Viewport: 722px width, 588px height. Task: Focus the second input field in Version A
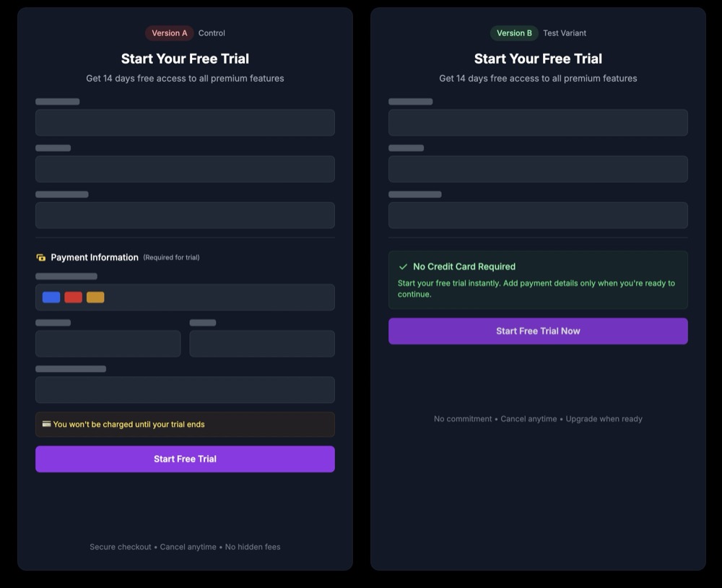(x=185, y=169)
